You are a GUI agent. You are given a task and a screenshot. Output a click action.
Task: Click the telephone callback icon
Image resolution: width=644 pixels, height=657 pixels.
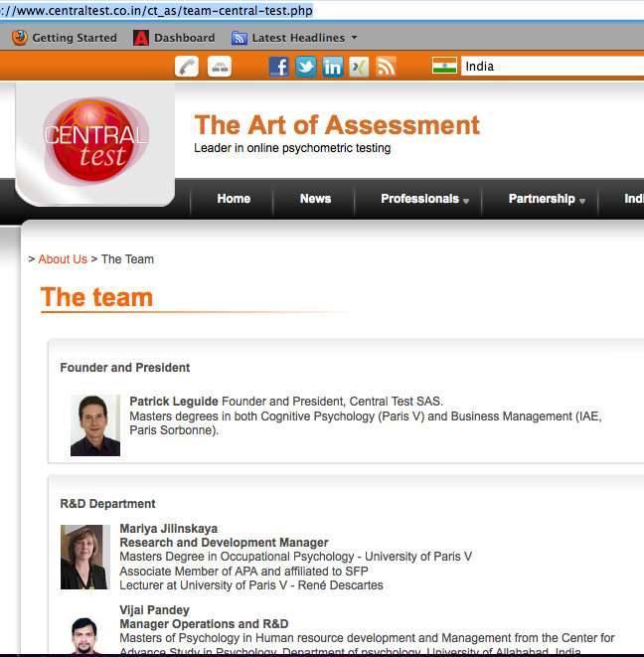click(219, 67)
